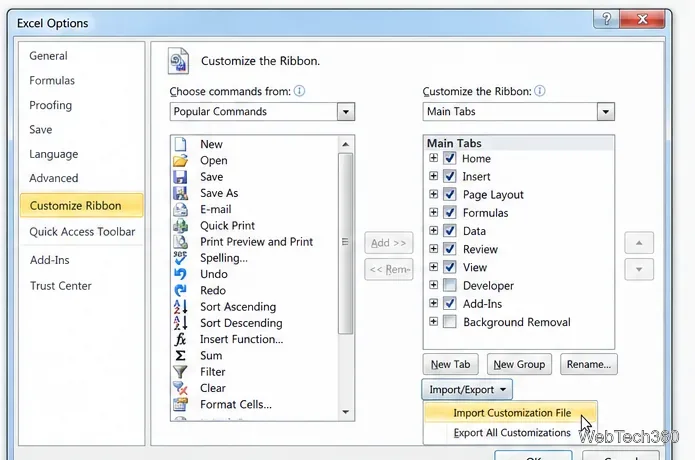Click the Open folder icon

(x=180, y=160)
